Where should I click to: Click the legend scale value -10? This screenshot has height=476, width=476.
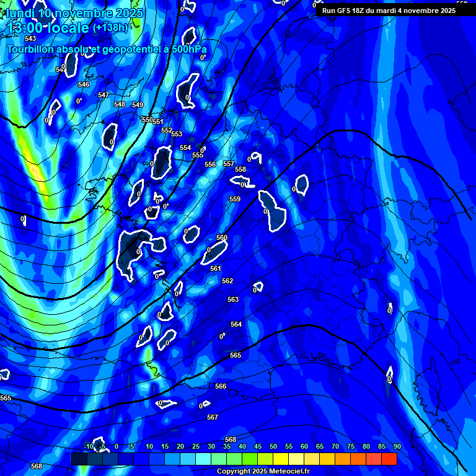click(x=89, y=446)
